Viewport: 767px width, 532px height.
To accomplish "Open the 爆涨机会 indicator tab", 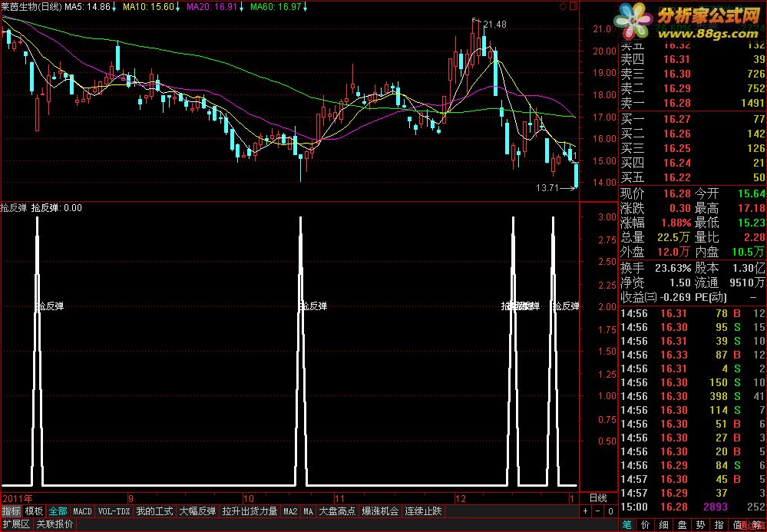I will coord(380,511).
